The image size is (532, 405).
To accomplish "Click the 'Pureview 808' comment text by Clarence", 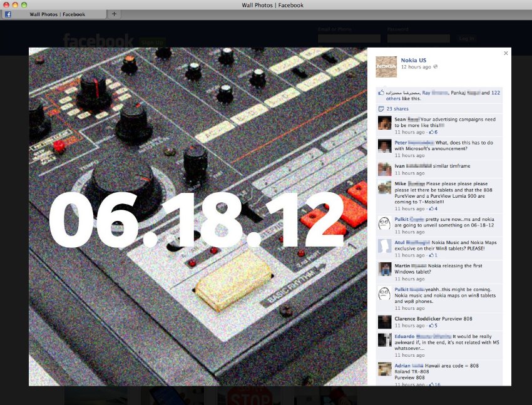I will pos(458,319).
